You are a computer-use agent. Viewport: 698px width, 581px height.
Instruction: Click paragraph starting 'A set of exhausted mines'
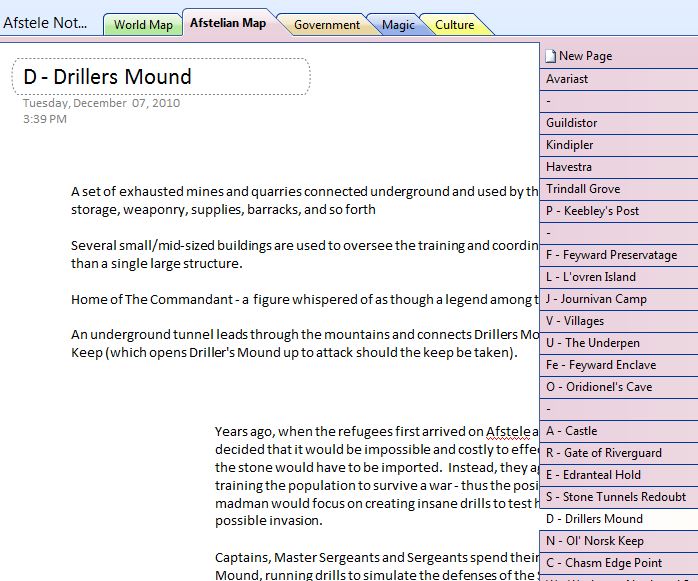305,200
